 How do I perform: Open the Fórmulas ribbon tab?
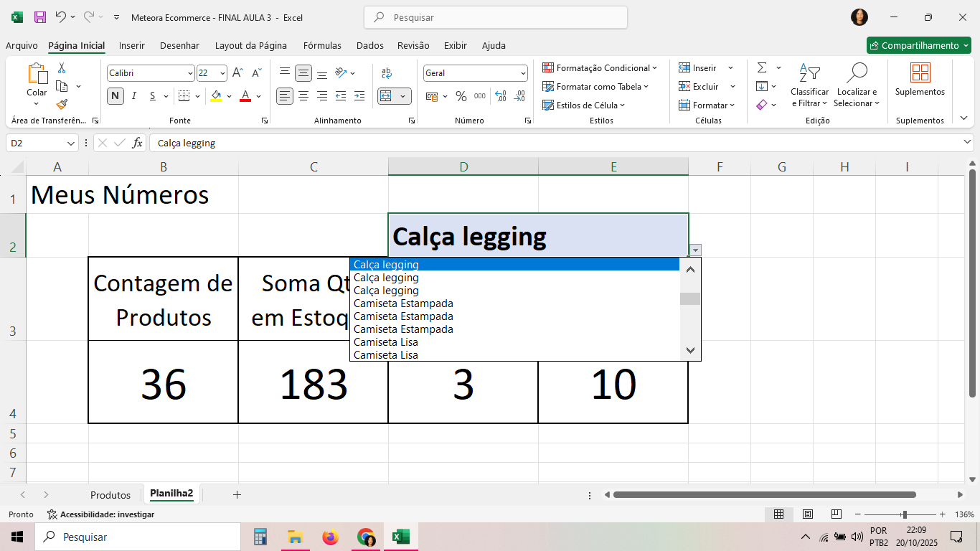(322, 45)
